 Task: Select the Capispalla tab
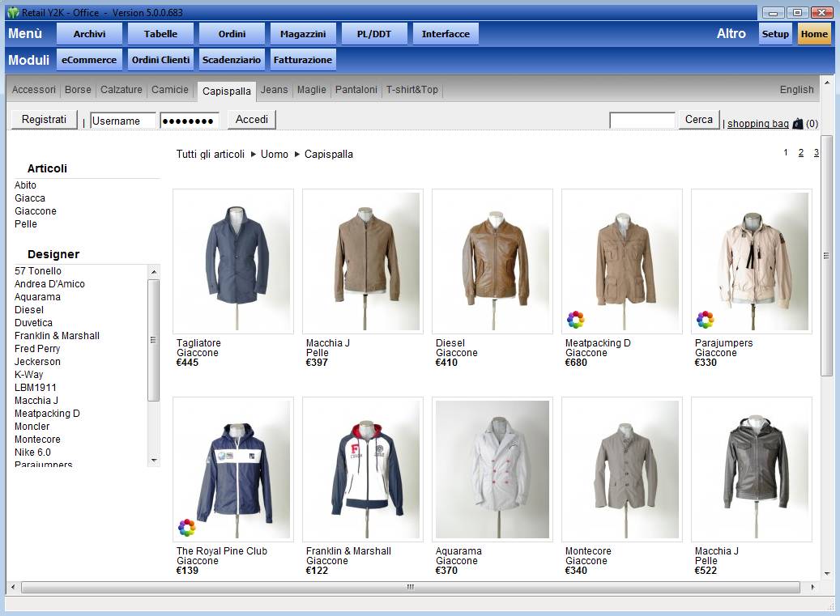[227, 91]
